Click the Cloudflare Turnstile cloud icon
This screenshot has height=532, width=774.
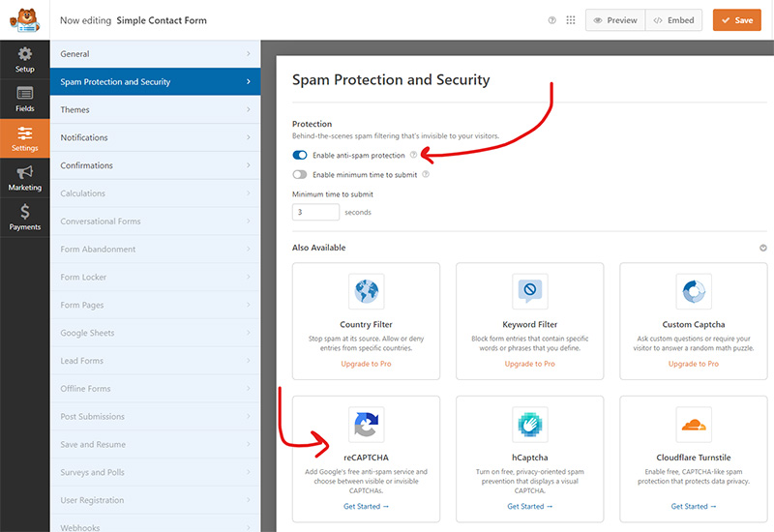click(x=694, y=425)
